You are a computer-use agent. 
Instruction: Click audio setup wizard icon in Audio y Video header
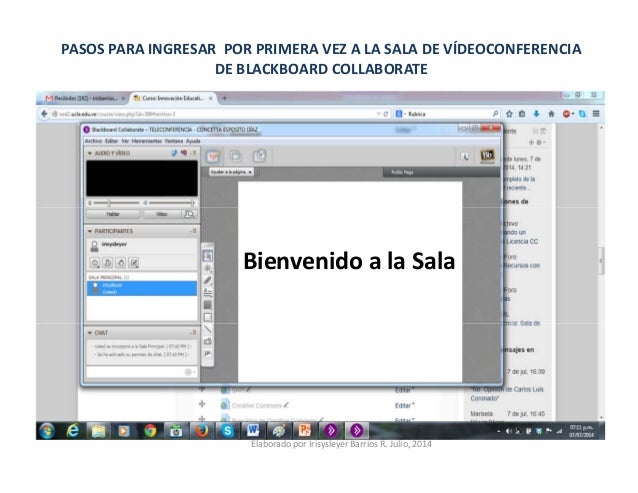pos(174,153)
